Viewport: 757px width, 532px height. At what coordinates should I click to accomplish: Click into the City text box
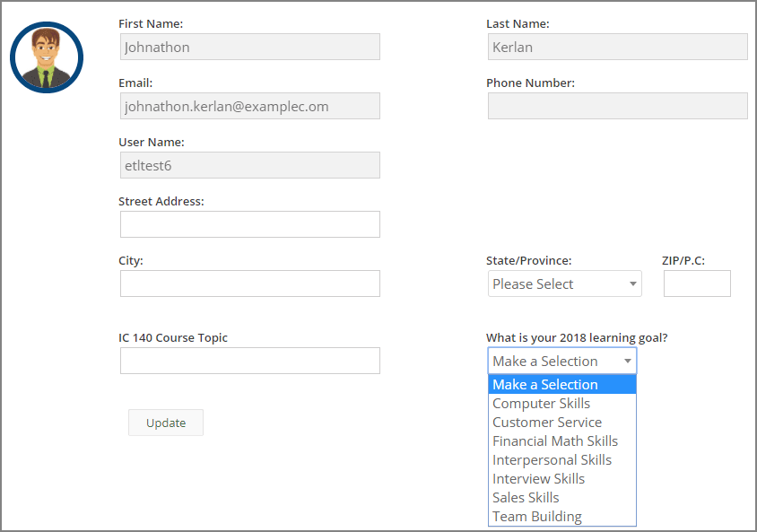[x=250, y=283]
